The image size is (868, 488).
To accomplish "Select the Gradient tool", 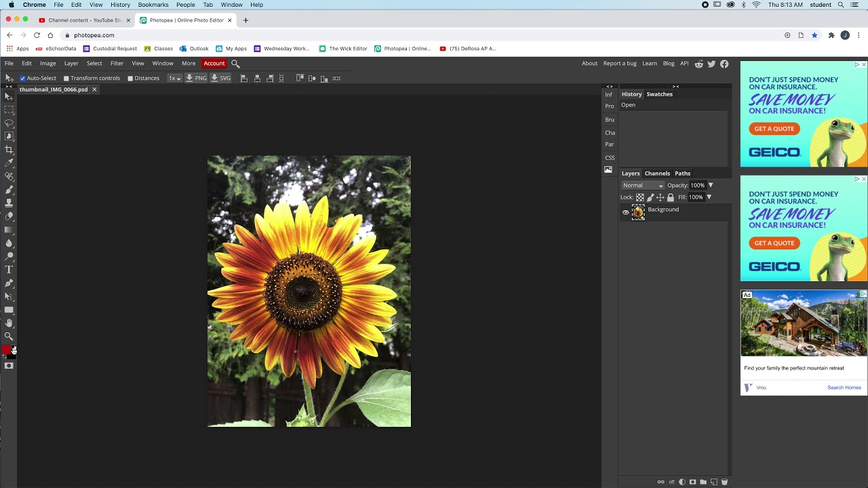I will [9, 230].
